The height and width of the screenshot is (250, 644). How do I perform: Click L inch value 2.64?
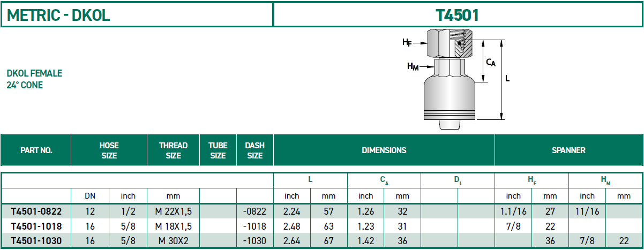click(291, 241)
